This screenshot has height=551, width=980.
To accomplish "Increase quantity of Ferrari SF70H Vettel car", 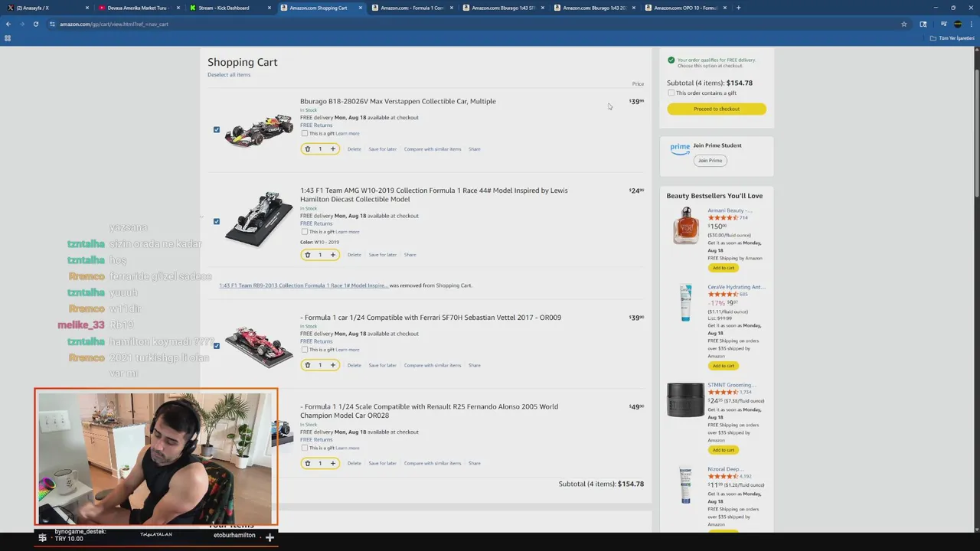I will [x=332, y=365].
